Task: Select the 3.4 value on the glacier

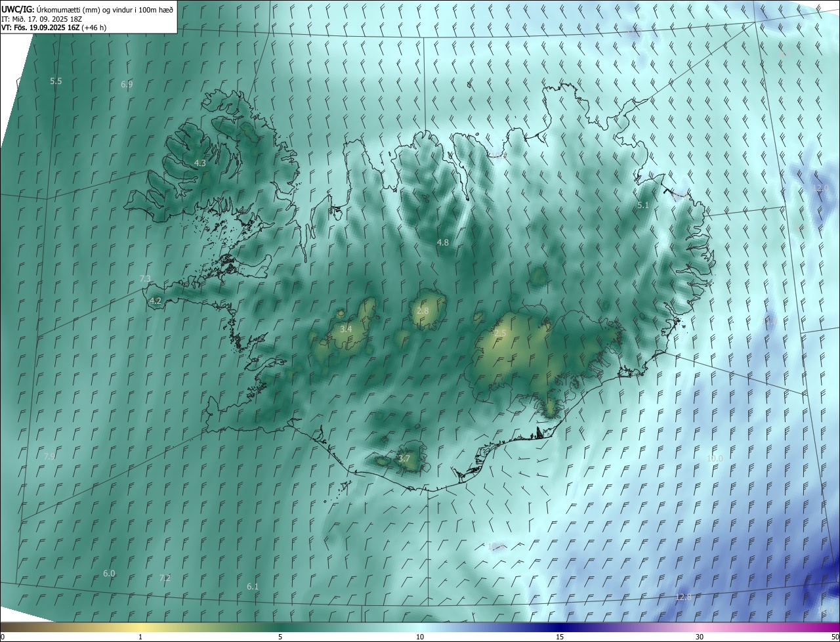Action: click(346, 329)
